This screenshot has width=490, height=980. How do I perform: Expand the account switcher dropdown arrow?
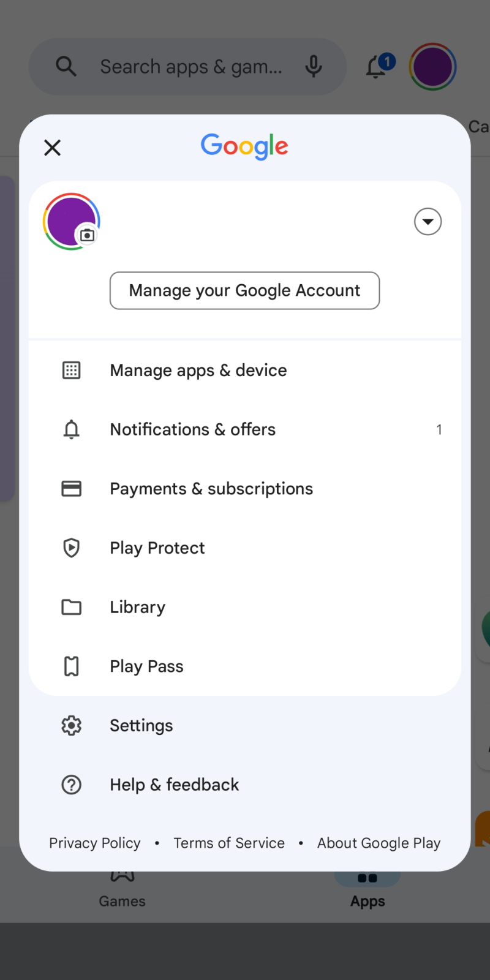tap(428, 222)
